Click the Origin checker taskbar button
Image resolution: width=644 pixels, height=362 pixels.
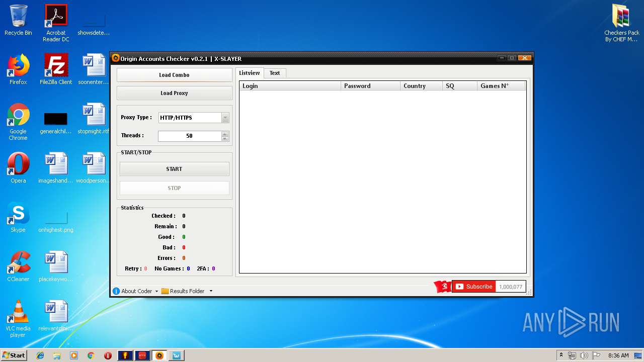click(x=159, y=355)
